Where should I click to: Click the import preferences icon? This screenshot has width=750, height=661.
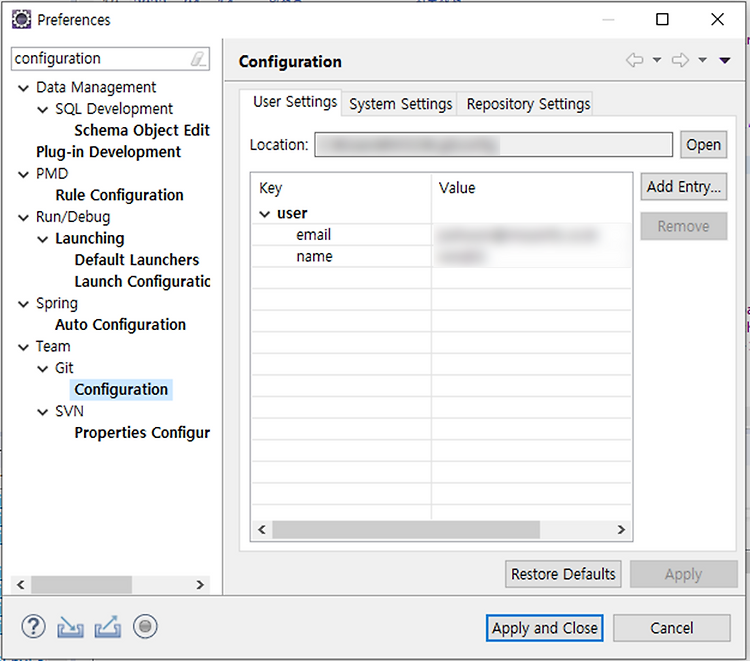point(70,627)
